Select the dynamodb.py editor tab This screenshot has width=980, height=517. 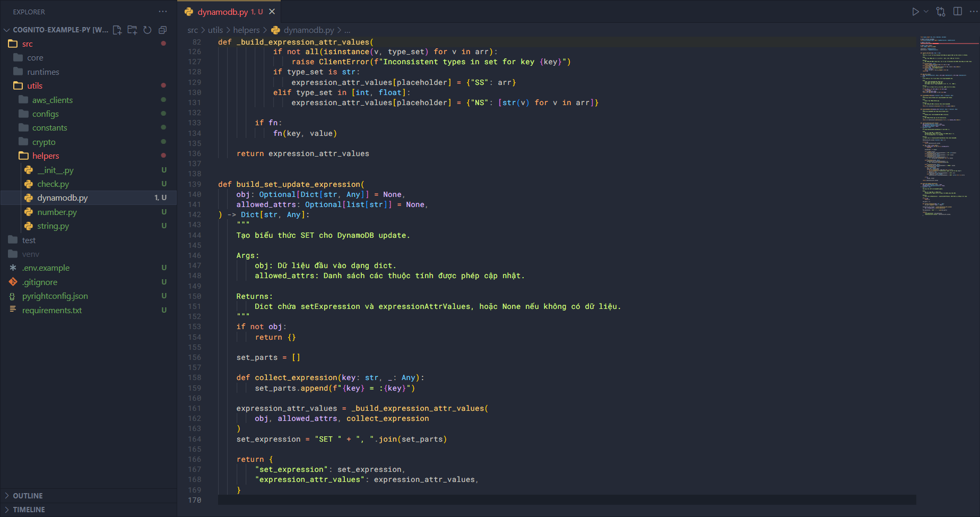coord(222,12)
